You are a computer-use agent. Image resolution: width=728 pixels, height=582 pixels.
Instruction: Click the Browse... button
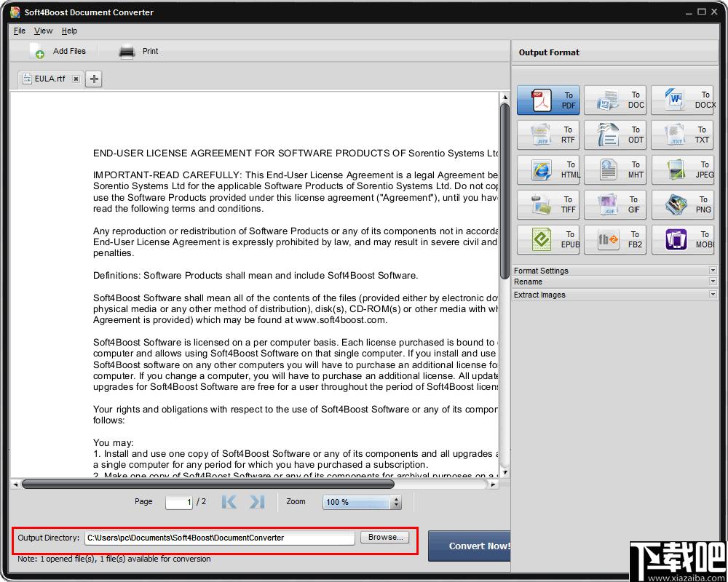coord(385,537)
